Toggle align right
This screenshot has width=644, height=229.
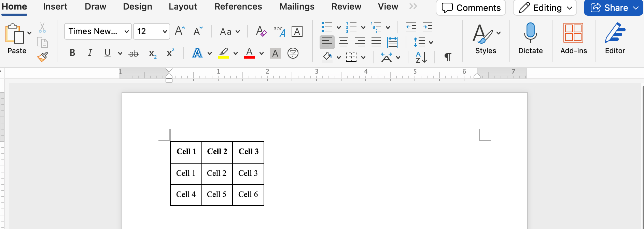(360, 42)
